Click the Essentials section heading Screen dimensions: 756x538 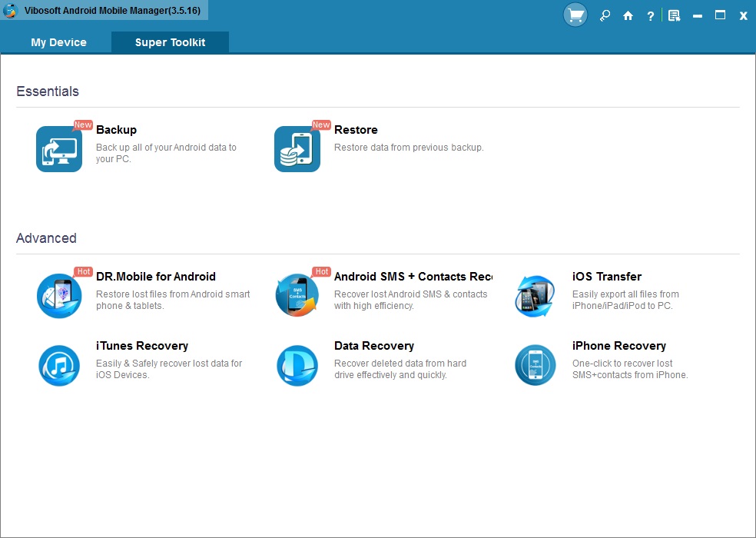tap(48, 91)
